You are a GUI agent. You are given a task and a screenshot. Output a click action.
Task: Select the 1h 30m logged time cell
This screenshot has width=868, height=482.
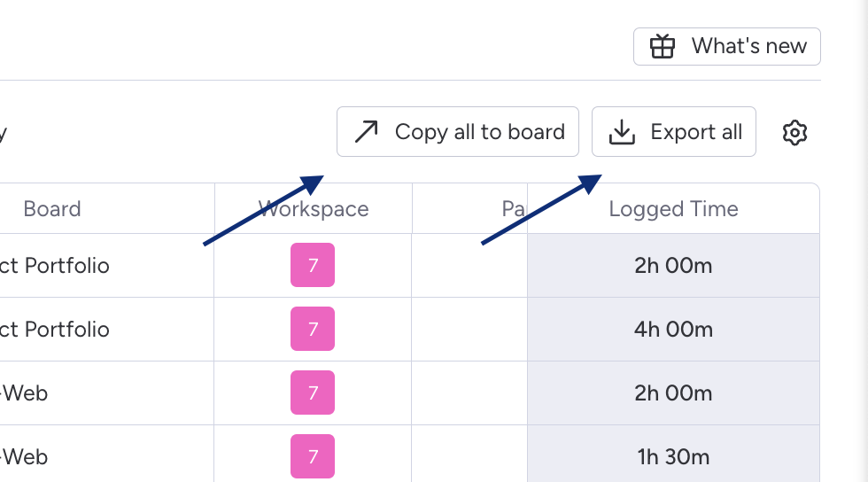(x=673, y=456)
